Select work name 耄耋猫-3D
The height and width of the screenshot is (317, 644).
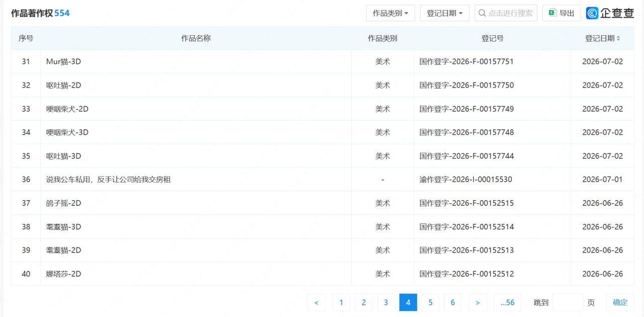coord(63,226)
